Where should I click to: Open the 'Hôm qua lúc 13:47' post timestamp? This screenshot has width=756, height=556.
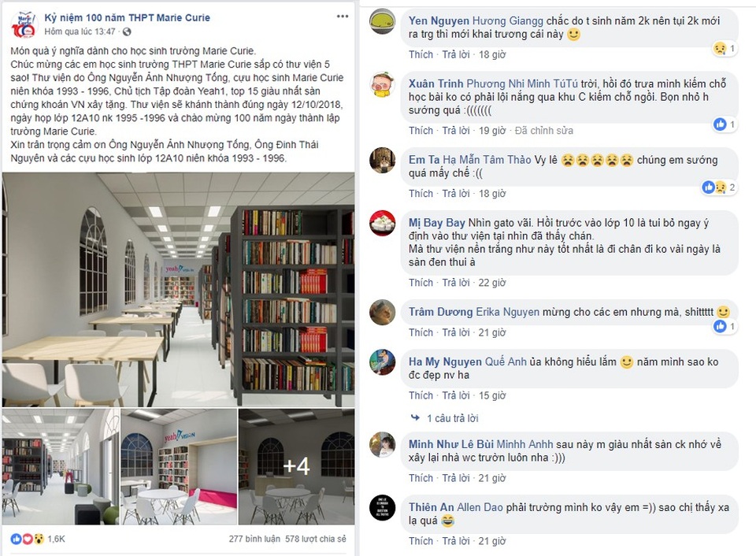(80, 32)
